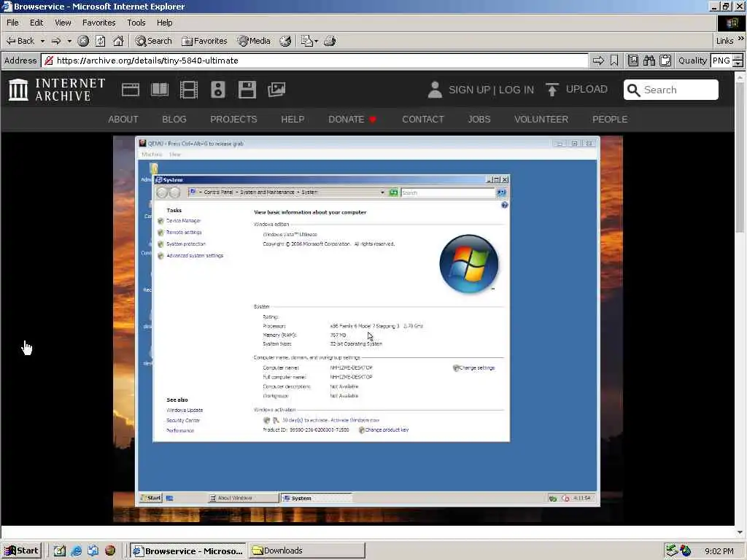Open the Audio speaker icon
The width and height of the screenshot is (747, 560).
pyautogui.click(x=217, y=90)
